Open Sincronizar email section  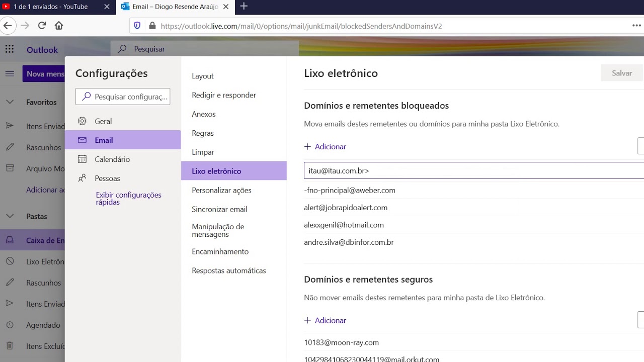[x=234, y=209]
